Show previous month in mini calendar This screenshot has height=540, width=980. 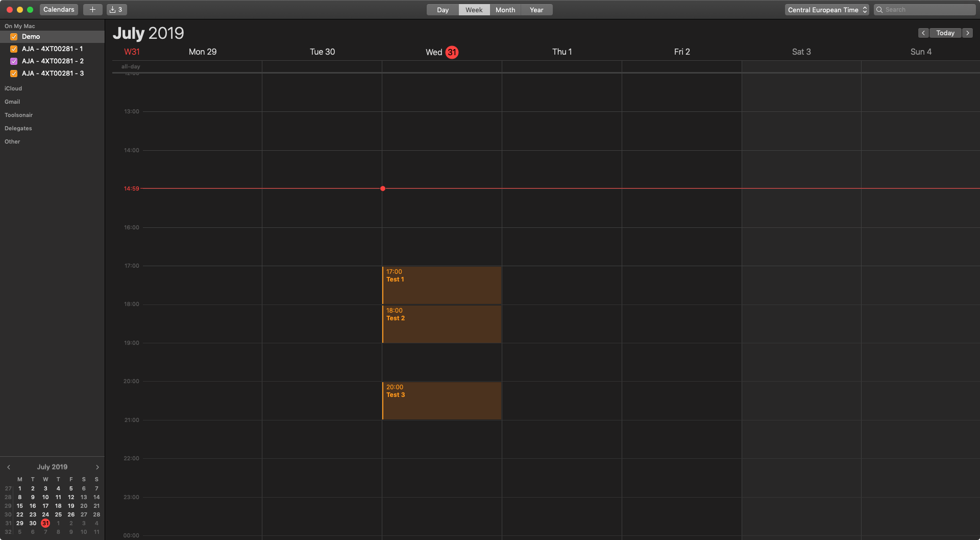tap(9, 467)
